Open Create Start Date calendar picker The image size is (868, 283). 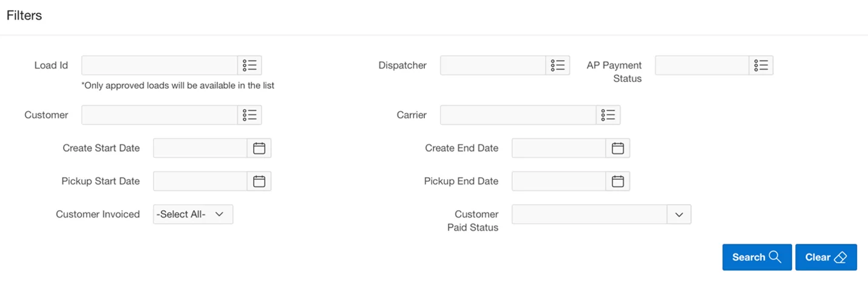point(259,148)
